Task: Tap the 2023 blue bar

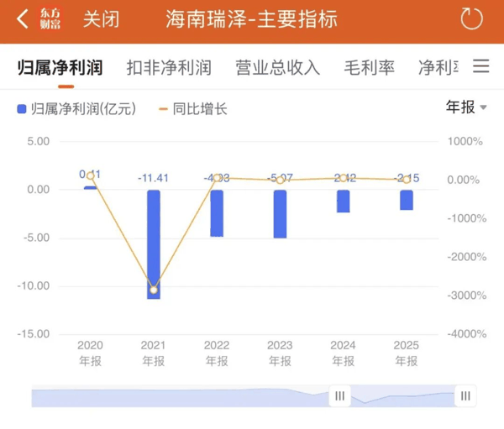Action: point(280,214)
